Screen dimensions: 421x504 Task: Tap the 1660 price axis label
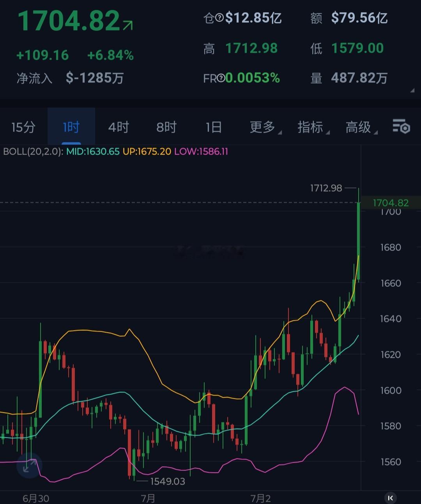pyautogui.click(x=391, y=283)
